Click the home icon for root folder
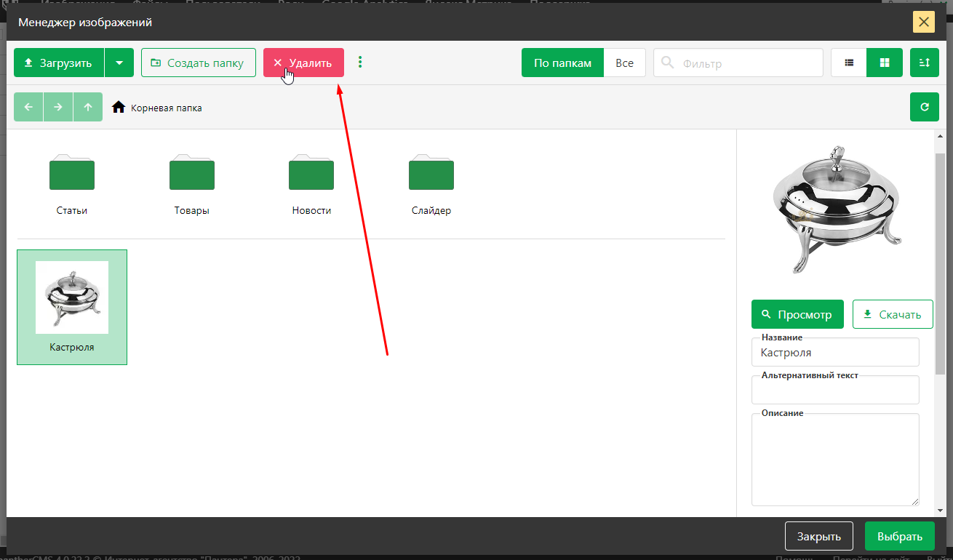 (119, 108)
